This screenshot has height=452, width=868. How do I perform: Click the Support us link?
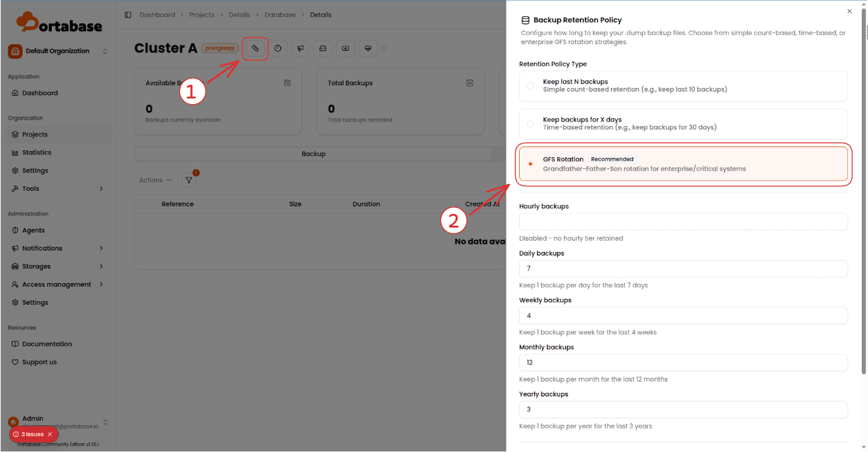click(x=57, y=362)
